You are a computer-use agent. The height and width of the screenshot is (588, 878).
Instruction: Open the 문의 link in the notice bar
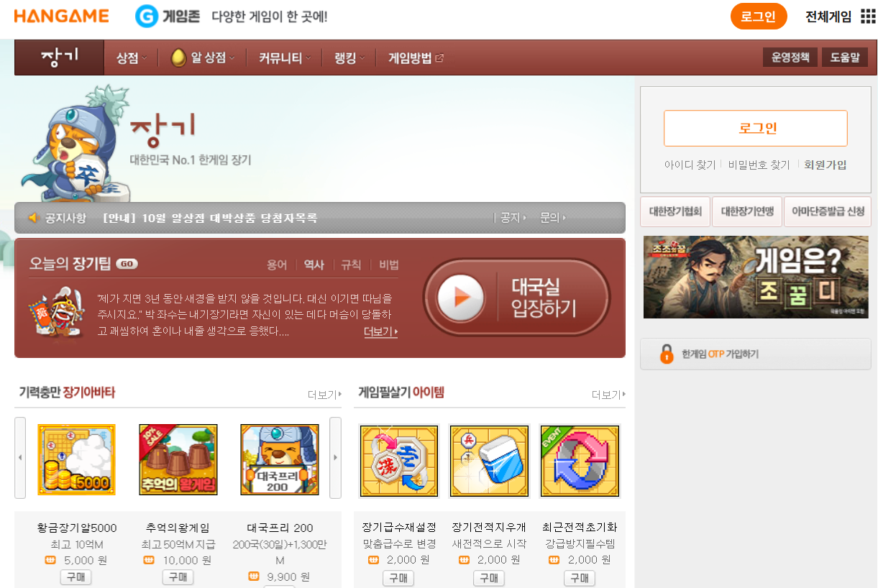coord(552,217)
